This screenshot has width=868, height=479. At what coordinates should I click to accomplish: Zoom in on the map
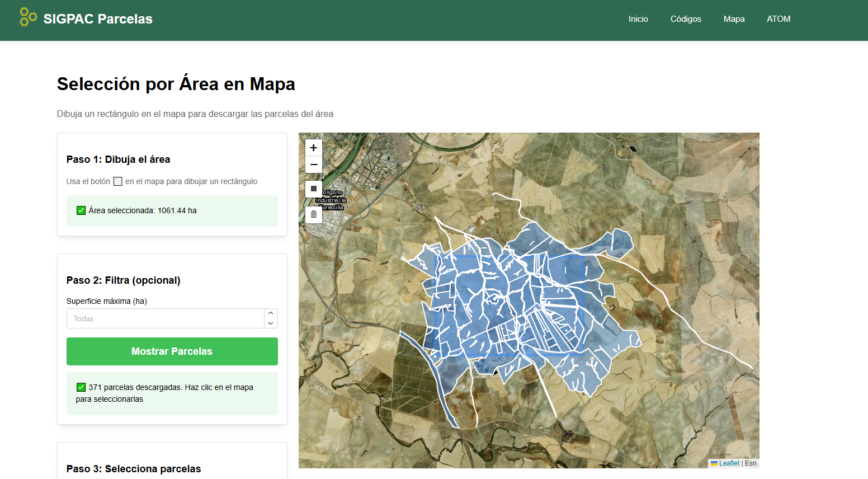(x=313, y=147)
